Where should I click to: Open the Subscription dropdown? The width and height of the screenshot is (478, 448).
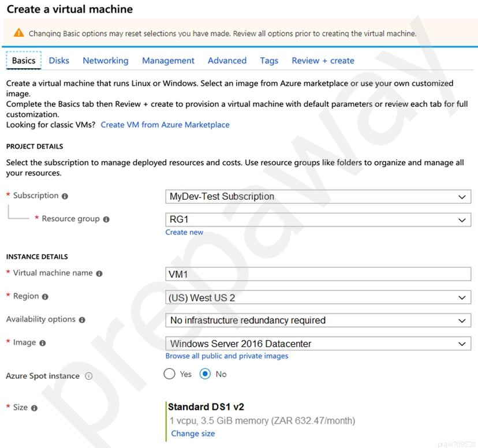pos(318,196)
